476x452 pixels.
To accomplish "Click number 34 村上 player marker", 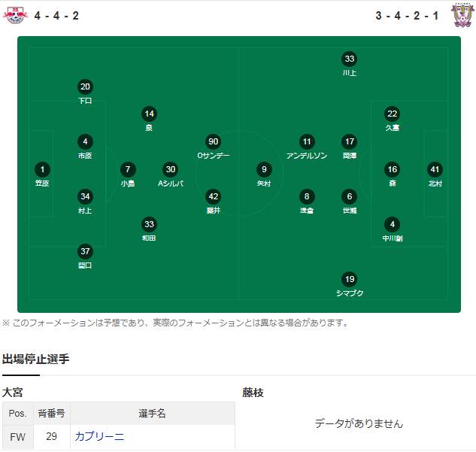I will click(x=85, y=196).
